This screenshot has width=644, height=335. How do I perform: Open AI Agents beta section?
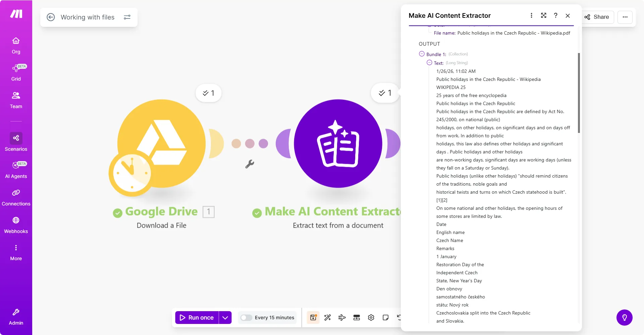[16, 170]
